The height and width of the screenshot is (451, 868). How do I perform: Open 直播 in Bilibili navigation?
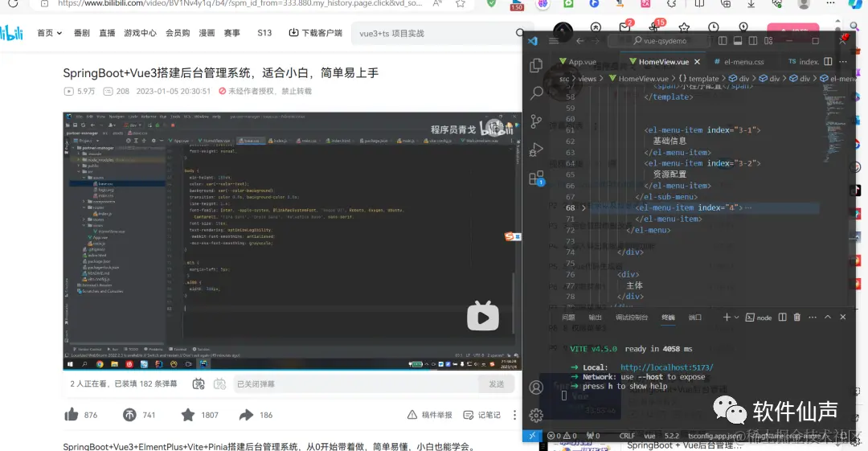(x=107, y=33)
